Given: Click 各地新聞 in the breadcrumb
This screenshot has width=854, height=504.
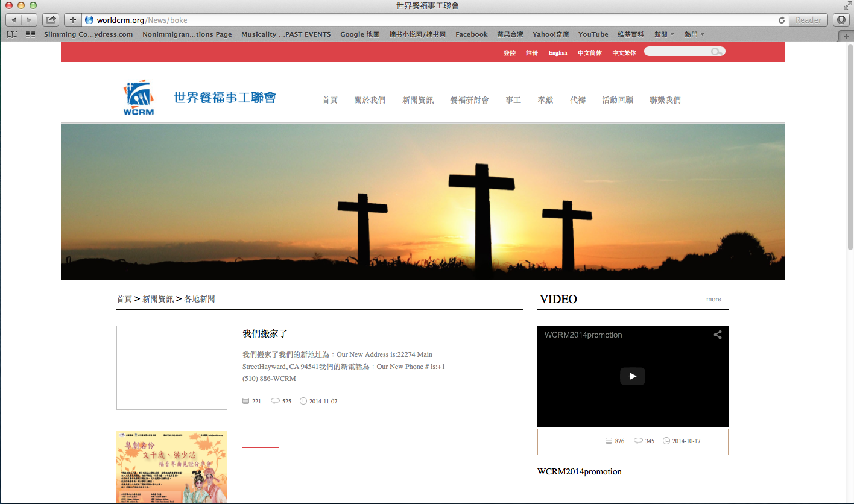Looking at the screenshot, I should pyautogui.click(x=200, y=299).
